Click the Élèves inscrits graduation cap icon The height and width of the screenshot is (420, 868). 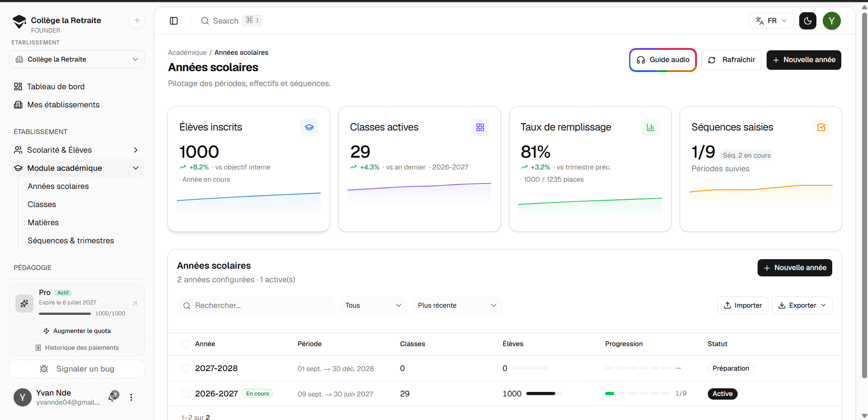[309, 127]
